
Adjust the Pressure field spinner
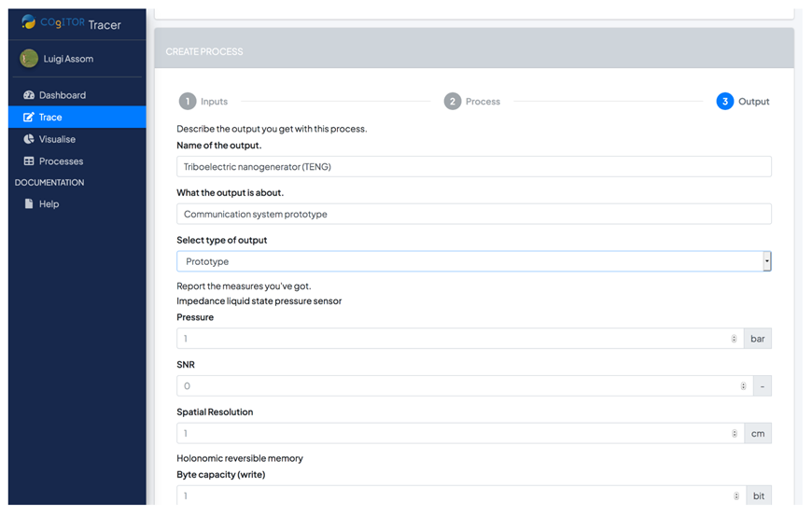click(x=734, y=339)
